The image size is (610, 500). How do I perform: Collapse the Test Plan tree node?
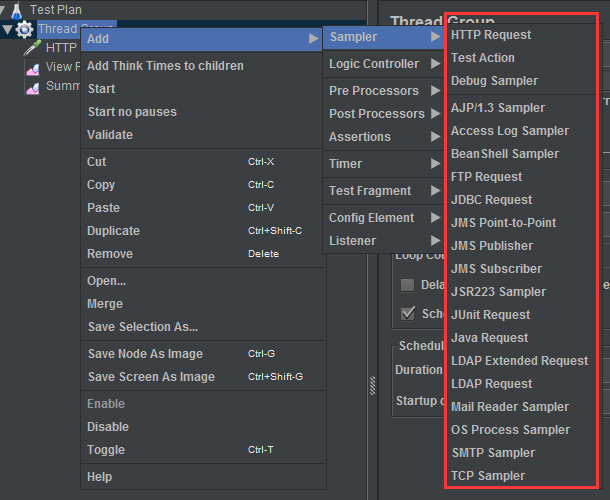coord(4,10)
